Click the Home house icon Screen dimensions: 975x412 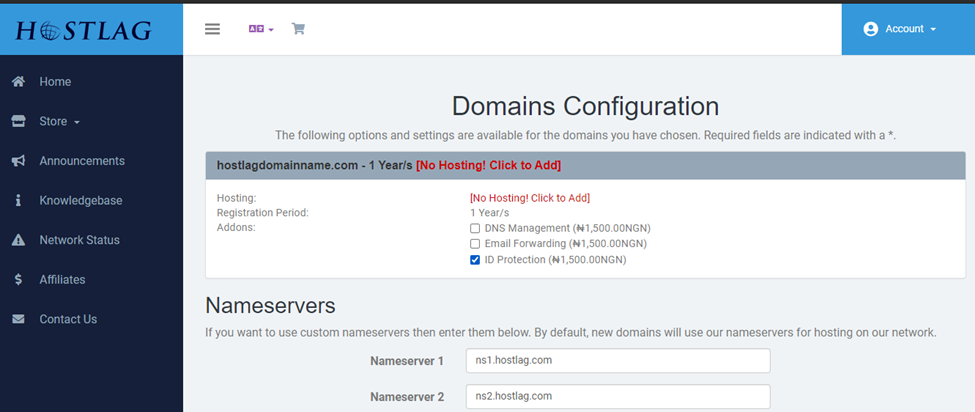[18, 82]
